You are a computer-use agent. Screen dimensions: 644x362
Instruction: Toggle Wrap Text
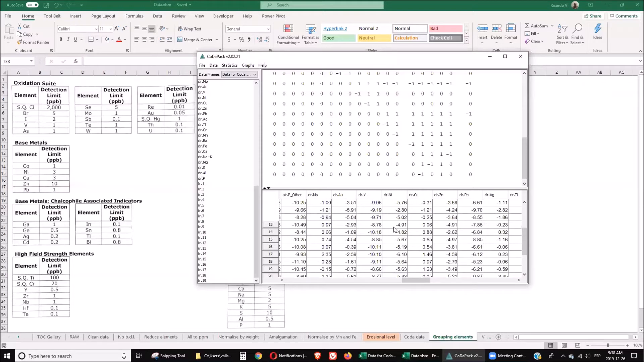tap(190, 29)
